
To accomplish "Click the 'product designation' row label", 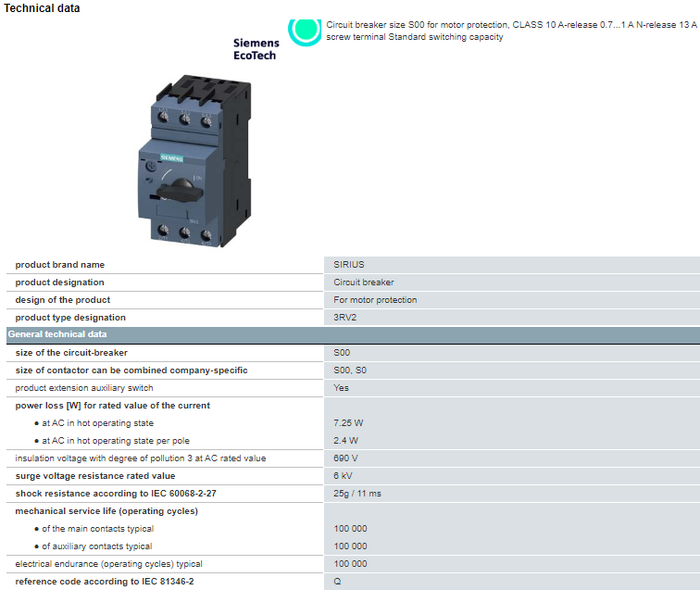I will pyautogui.click(x=60, y=282).
